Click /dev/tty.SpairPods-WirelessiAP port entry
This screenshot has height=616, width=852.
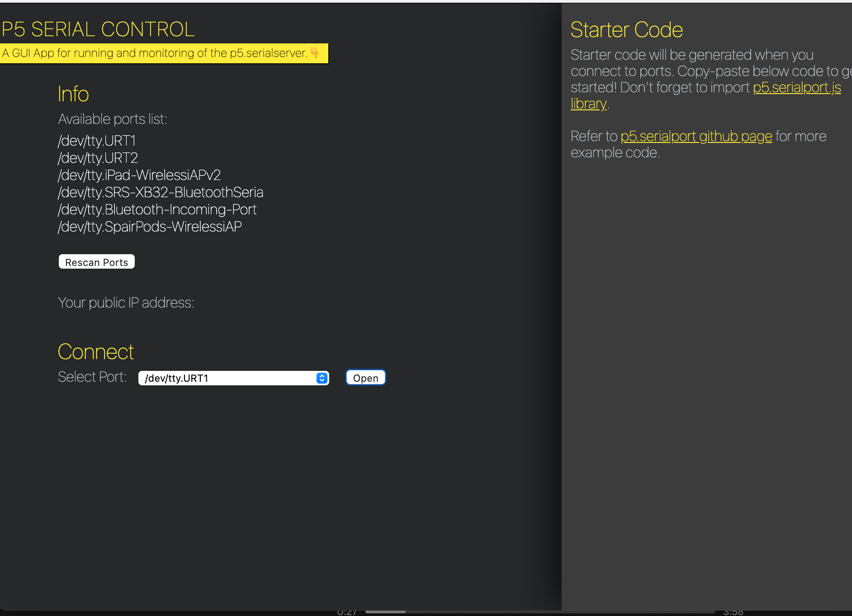150,227
